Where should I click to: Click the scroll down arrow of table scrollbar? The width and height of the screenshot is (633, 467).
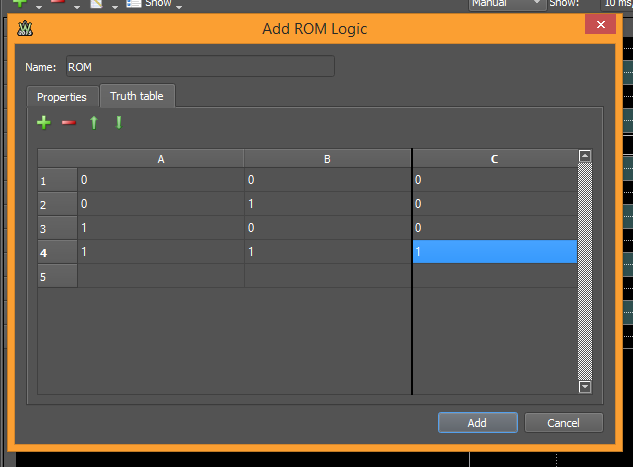click(585, 386)
